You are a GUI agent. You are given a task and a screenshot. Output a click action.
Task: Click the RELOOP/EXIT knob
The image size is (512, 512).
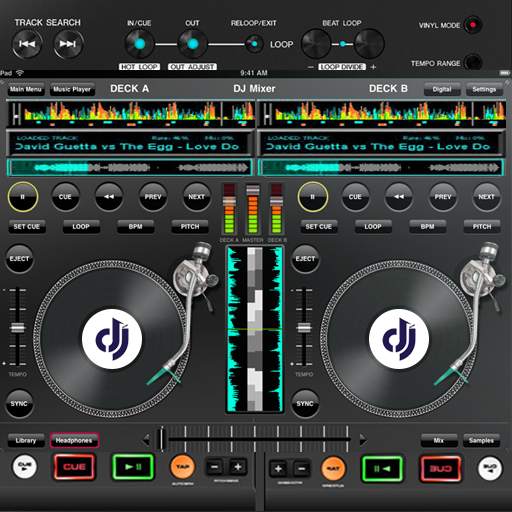[x=254, y=44]
